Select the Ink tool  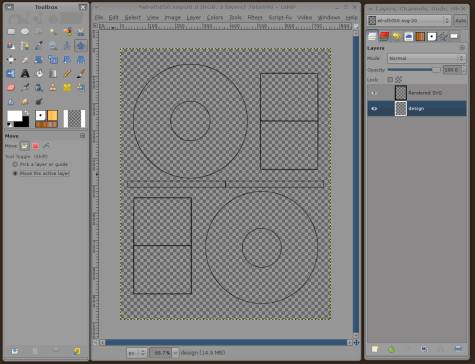coord(39,88)
